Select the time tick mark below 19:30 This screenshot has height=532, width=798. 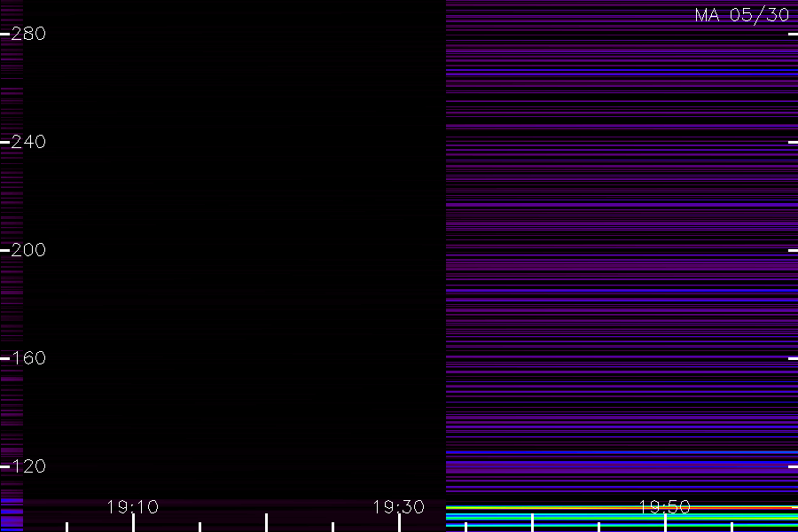(399, 523)
